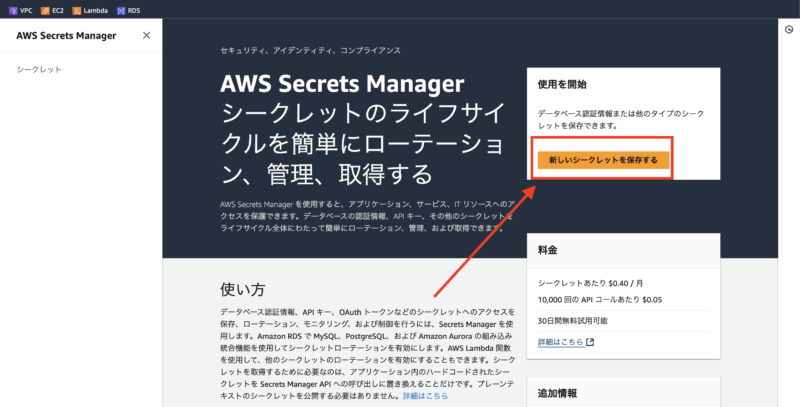Select the VPC text label in favorites bar
Viewport: 800px width, 407px height.
tap(26, 11)
